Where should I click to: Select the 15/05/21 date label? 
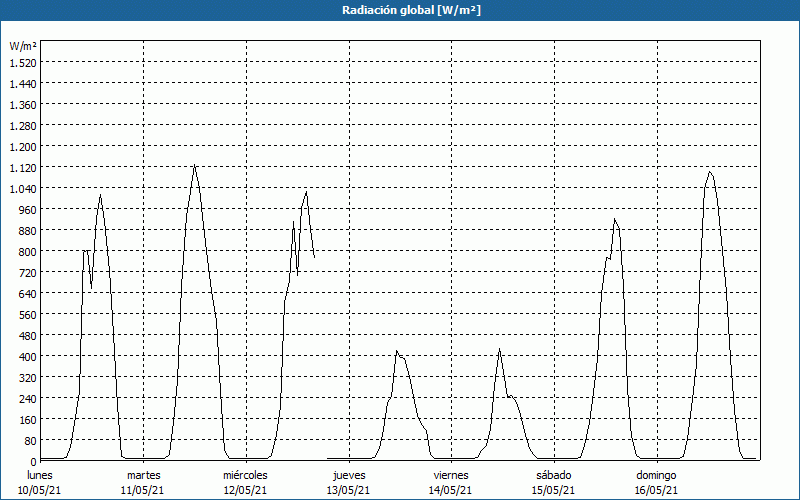[x=554, y=490]
